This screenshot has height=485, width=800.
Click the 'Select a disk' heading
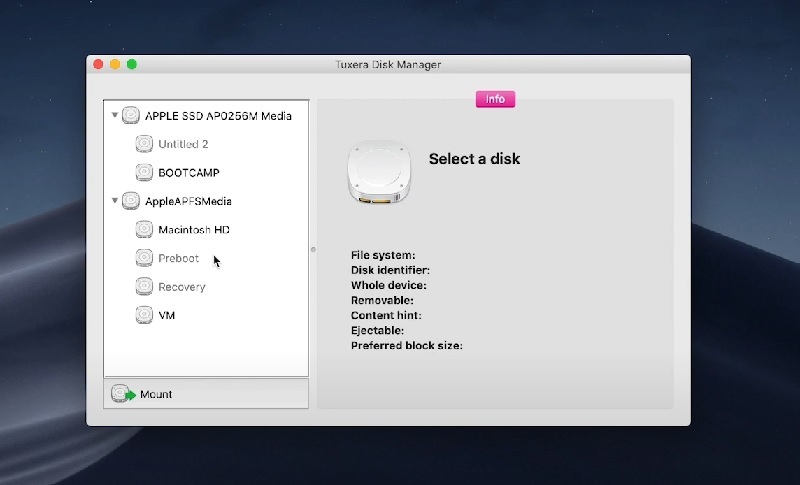(474, 159)
